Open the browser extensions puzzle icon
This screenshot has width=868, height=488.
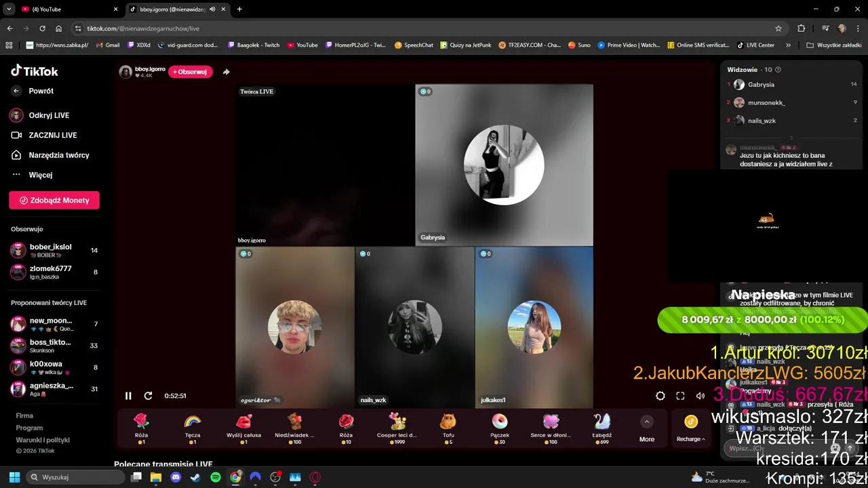coord(802,28)
